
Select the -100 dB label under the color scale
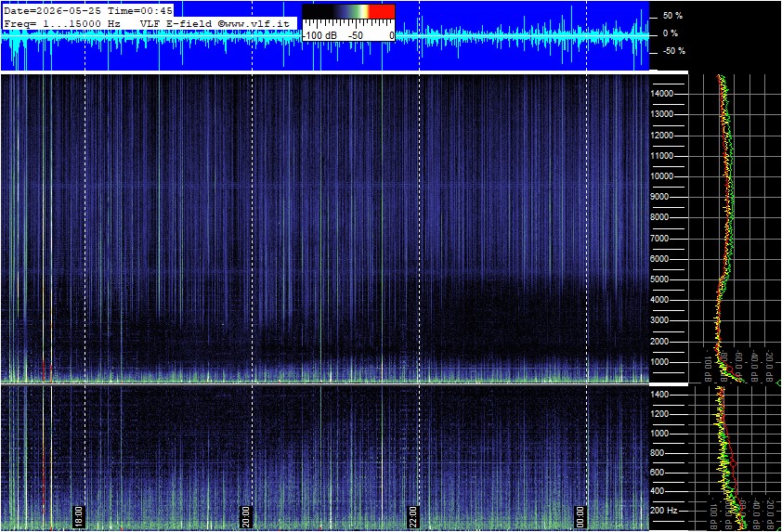click(x=319, y=35)
